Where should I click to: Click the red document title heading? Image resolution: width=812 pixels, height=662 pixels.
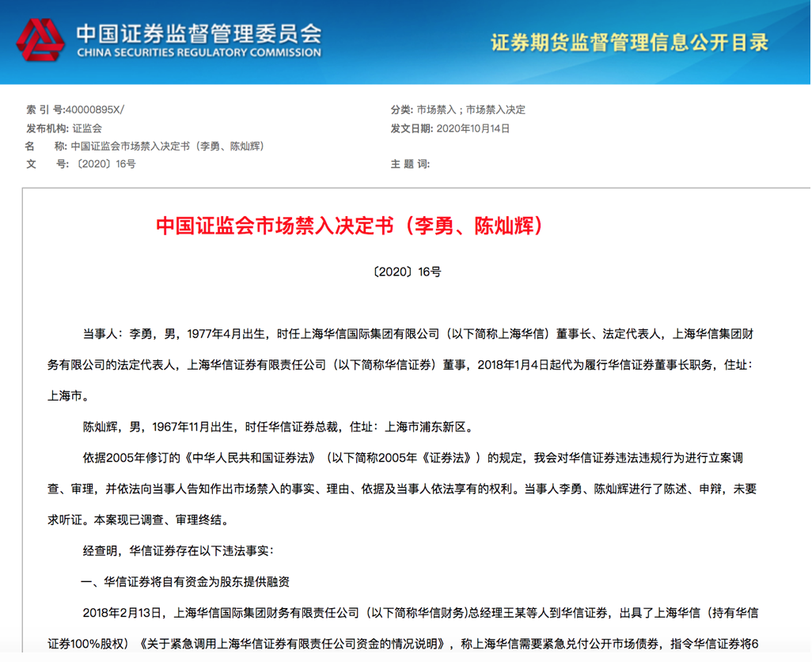pyautogui.click(x=350, y=226)
